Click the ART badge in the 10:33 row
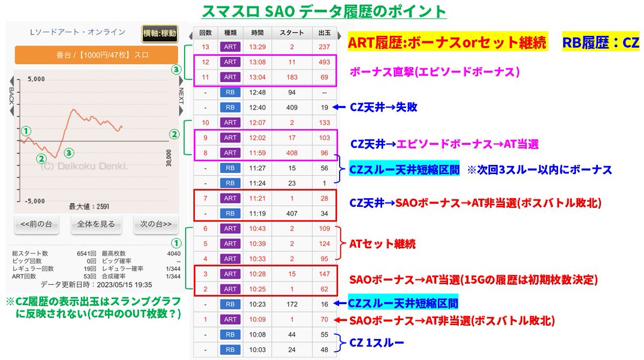 click(231, 258)
